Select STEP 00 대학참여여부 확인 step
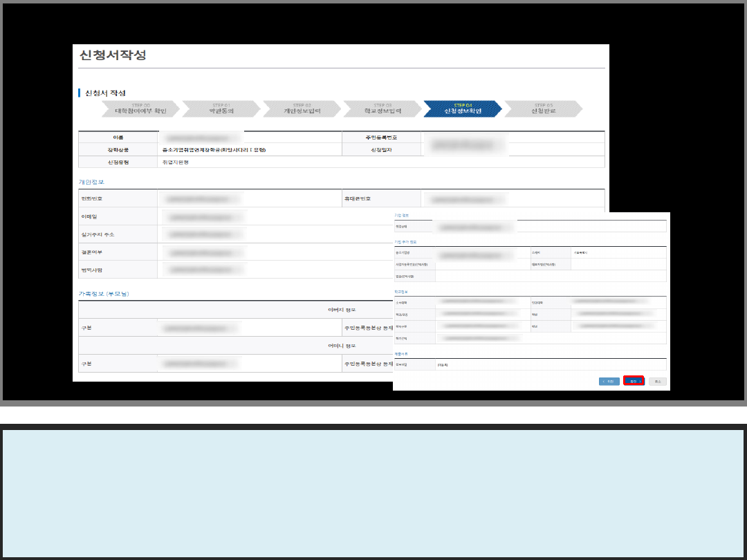Viewport: 747px width, 560px height. tap(140, 109)
